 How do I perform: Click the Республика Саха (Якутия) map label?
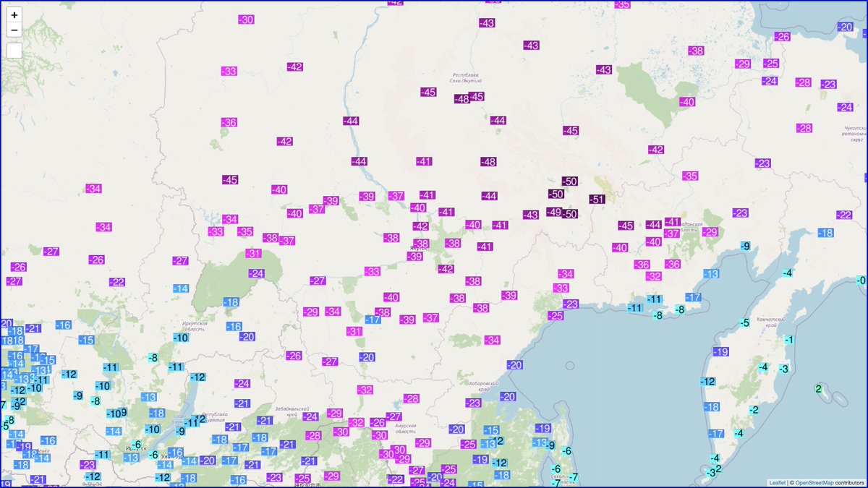click(x=466, y=78)
